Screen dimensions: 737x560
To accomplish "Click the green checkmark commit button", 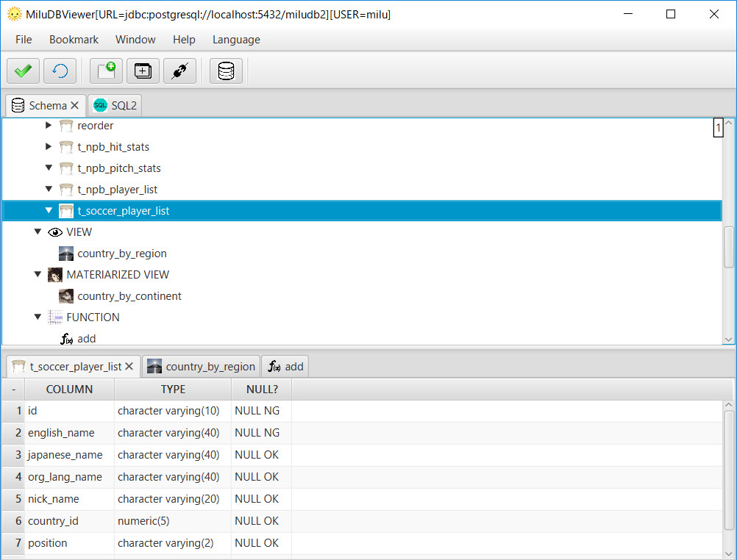I will (23, 71).
